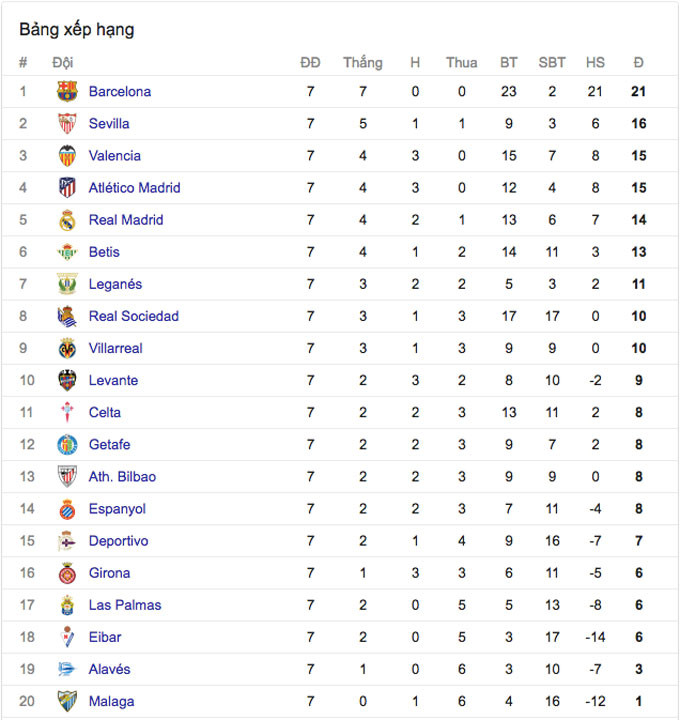This screenshot has width=680, height=720.
Task: Click the Bảng xếp hạng heading
Action: [77, 30]
